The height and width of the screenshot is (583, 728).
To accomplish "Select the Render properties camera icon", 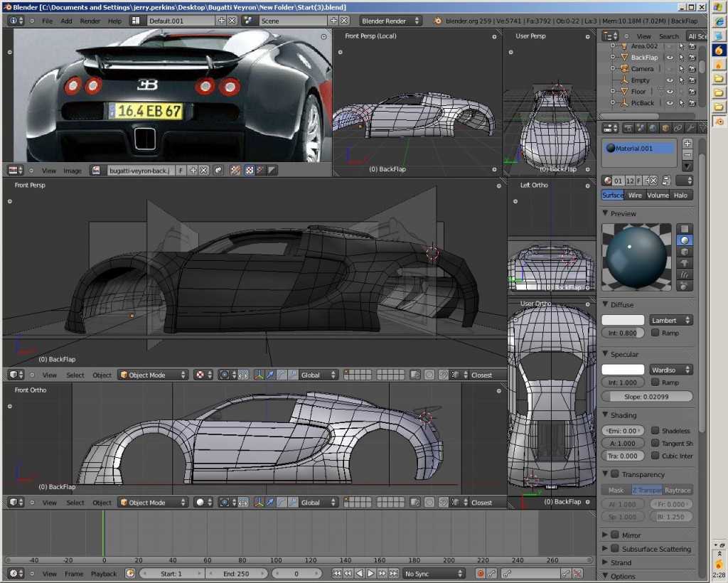I will pyautogui.click(x=628, y=128).
